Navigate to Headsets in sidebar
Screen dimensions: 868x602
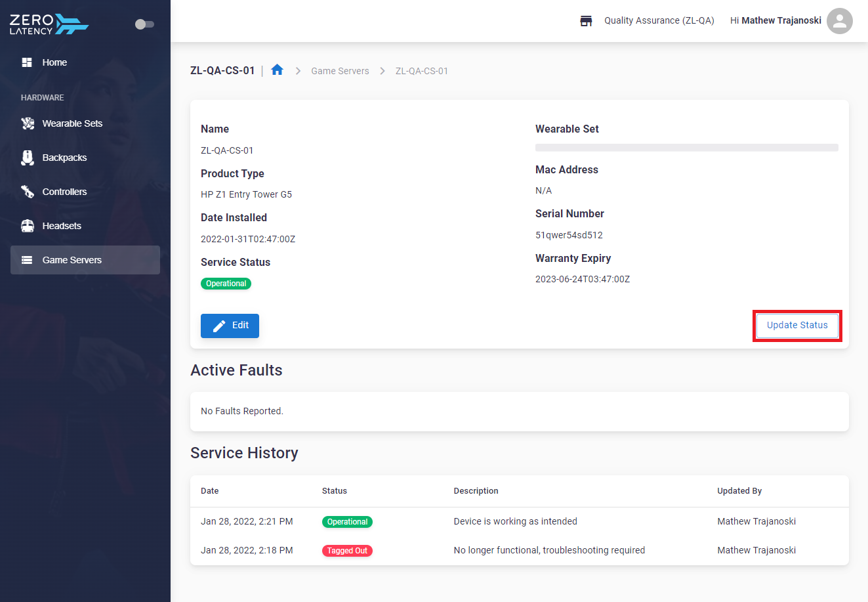click(85, 226)
